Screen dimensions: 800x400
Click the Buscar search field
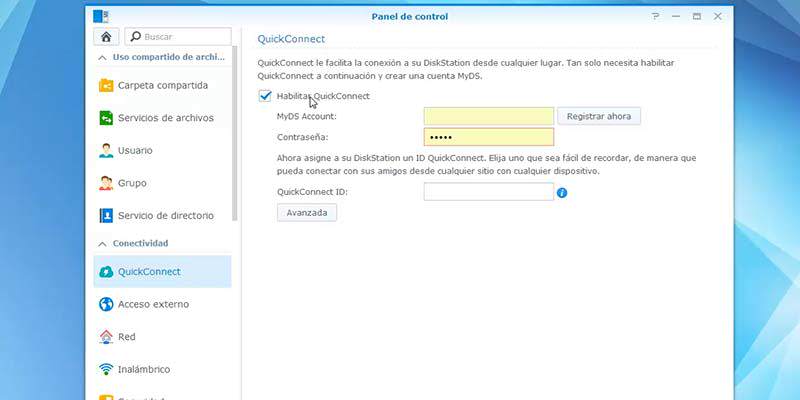click(178, 37)
